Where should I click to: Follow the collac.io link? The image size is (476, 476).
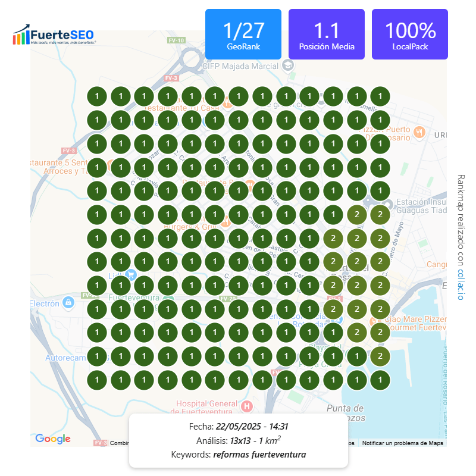461,284
